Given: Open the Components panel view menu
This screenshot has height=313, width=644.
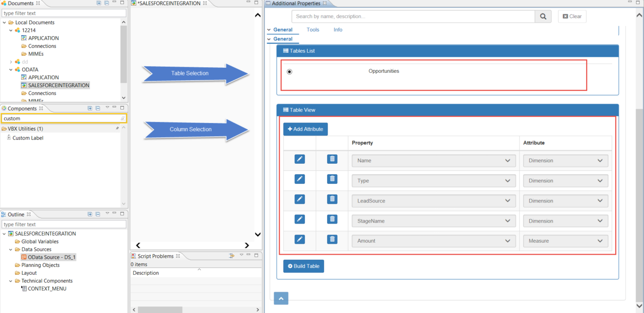Looking at the screenshot, I should [x=108, y=108].
